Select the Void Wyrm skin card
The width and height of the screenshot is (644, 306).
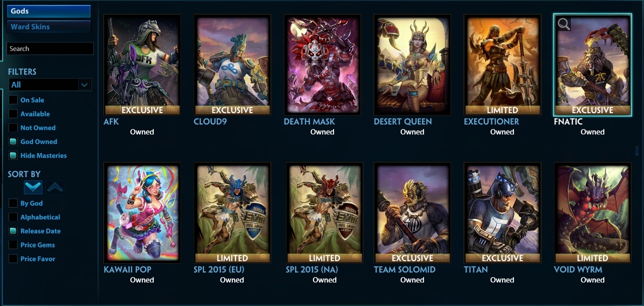(592, 213)
